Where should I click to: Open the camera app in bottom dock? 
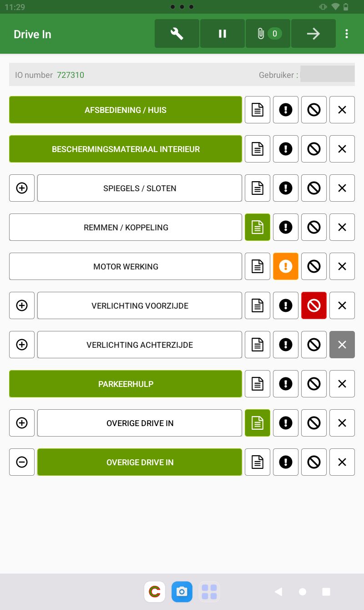pos(182,592)
